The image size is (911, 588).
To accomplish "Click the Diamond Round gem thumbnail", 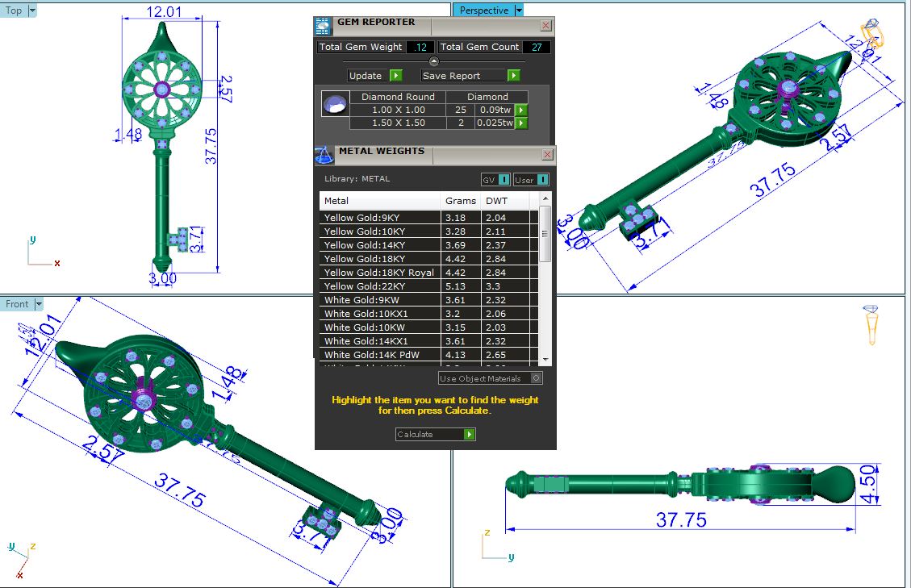I will (335, 103).
